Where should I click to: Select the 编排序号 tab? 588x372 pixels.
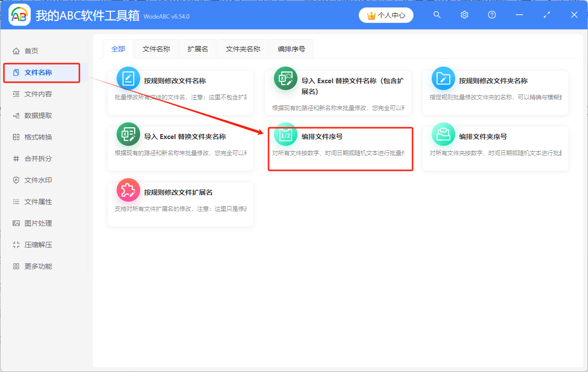292,49
